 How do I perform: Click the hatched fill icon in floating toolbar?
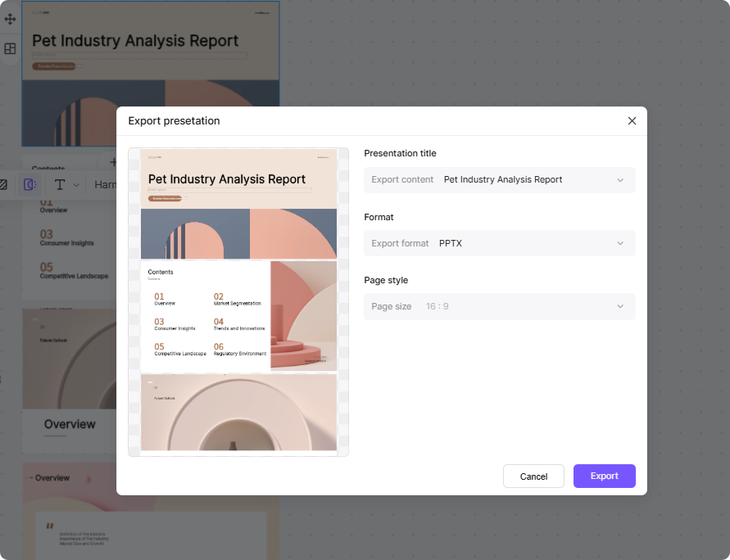3,185
